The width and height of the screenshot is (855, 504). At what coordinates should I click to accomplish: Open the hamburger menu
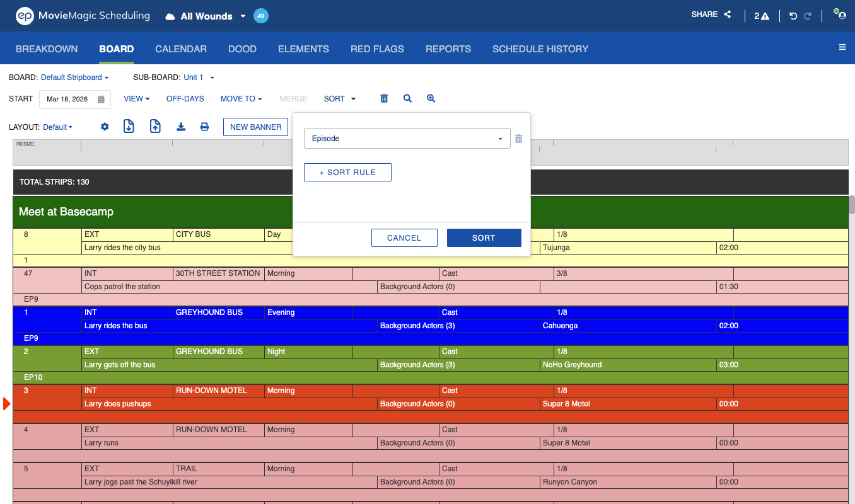[x=842, y=47]
